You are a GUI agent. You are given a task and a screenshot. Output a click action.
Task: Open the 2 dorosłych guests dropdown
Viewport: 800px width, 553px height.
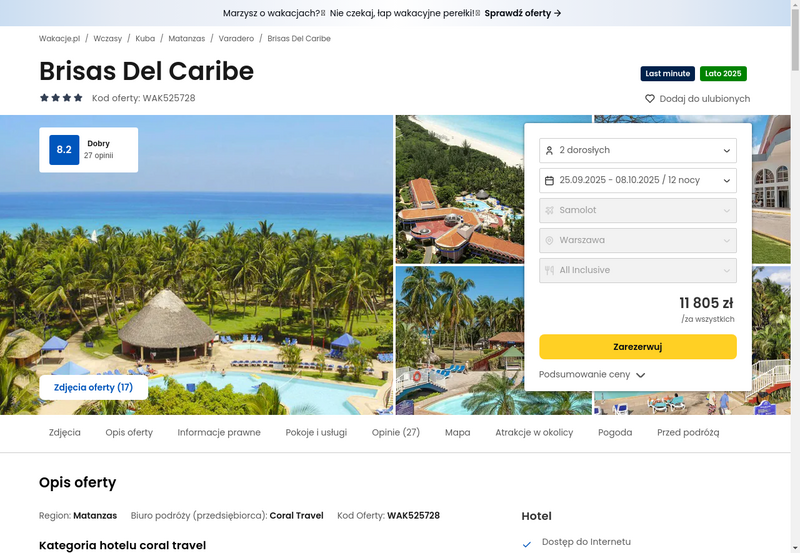(638, 150)
